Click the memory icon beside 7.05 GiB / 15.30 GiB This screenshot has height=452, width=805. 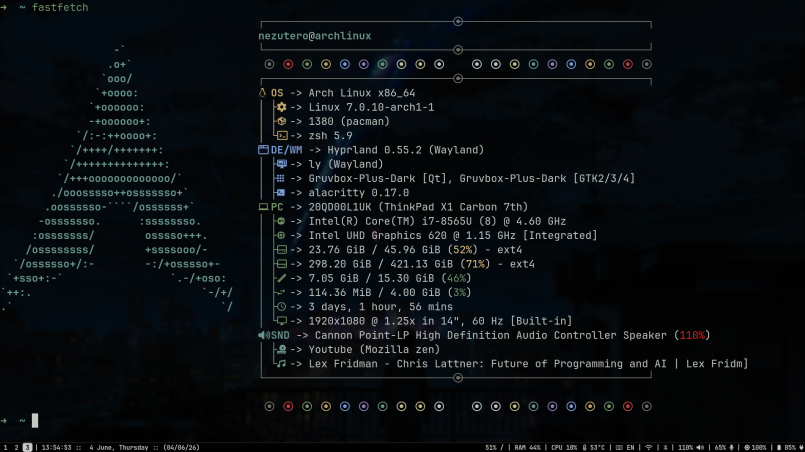click(x=281, y=278)
